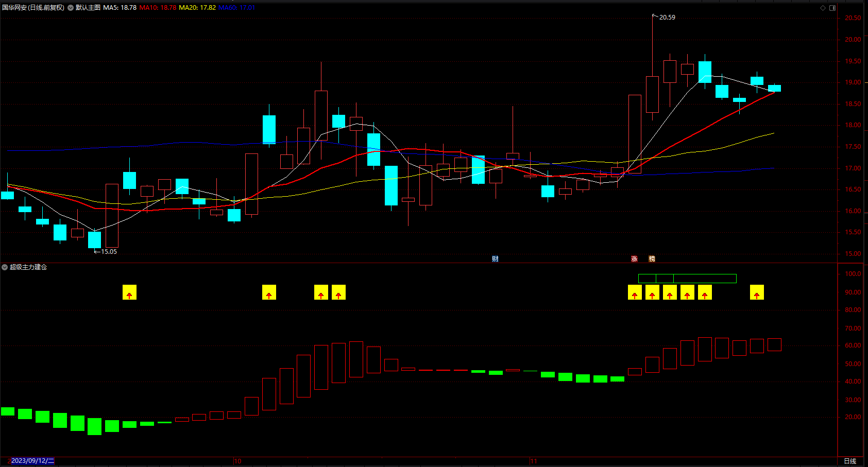Click the 日线 period button at the bottom right
The image size is (868, 467).
click(850, 461)
